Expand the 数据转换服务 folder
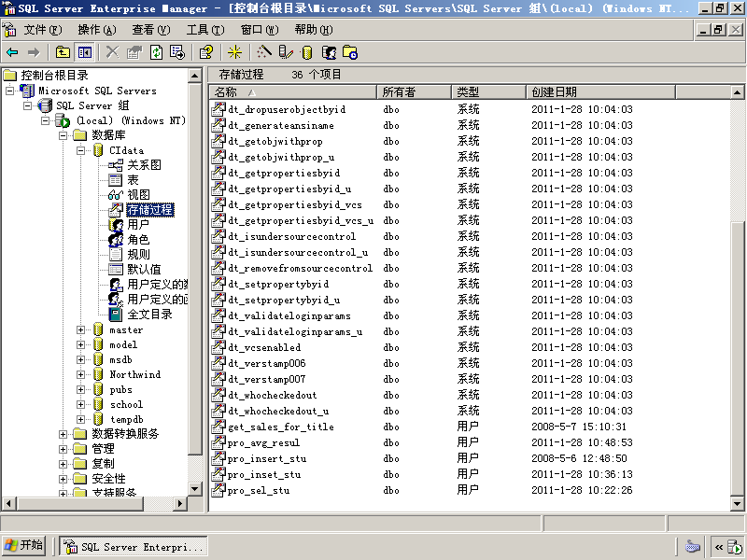747x560 pixels. coord(63,434)
